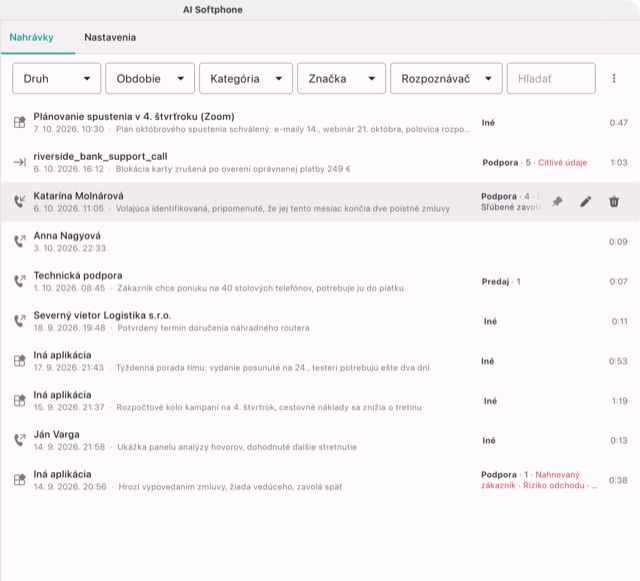The image size is (640, 581).
Task: Open the Rozpoznávač filter dropdown
Action: pos(446,78)
